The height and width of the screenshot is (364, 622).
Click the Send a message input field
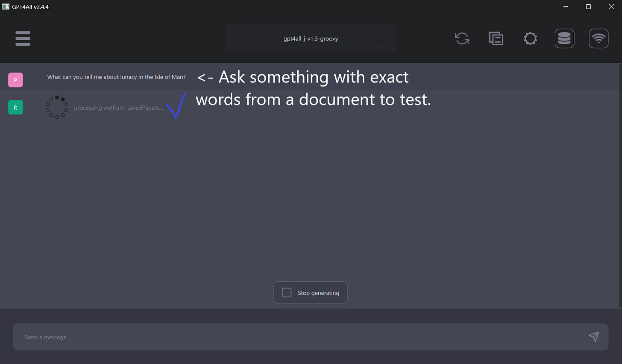[x=311, y=337]
